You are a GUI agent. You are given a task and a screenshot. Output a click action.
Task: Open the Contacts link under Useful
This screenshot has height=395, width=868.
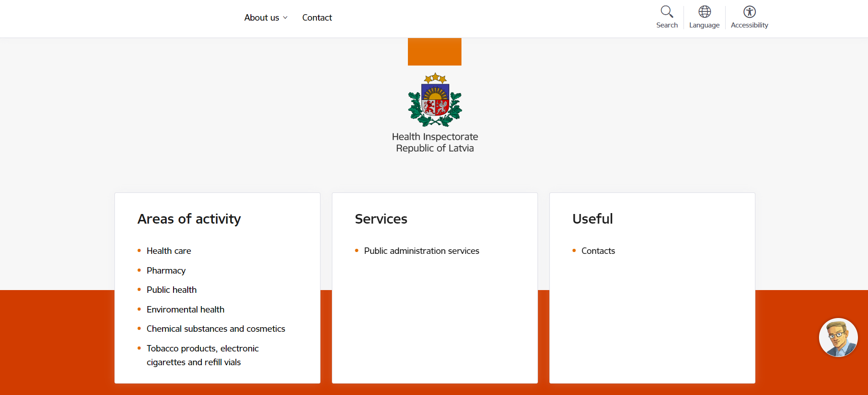click(598, 251)
